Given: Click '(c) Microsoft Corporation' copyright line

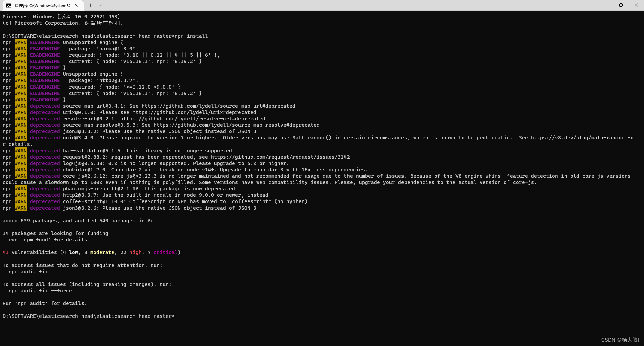Looking at the screenshot, I should point(63,23).
